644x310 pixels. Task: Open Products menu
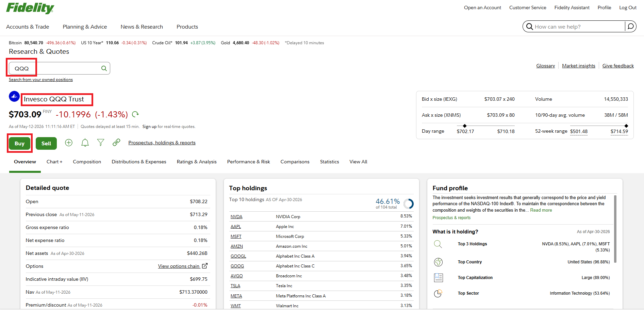click(187, 27)
